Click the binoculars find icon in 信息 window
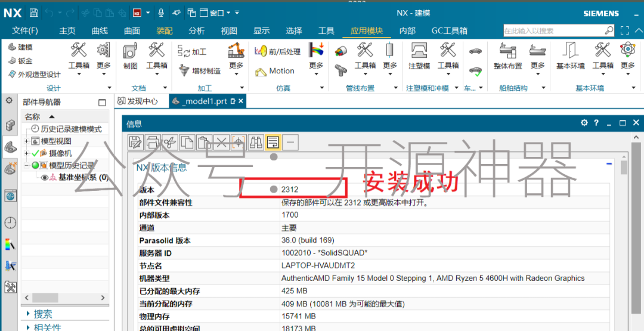Viewport: 644px width, 331px height. tap(255, 142)
